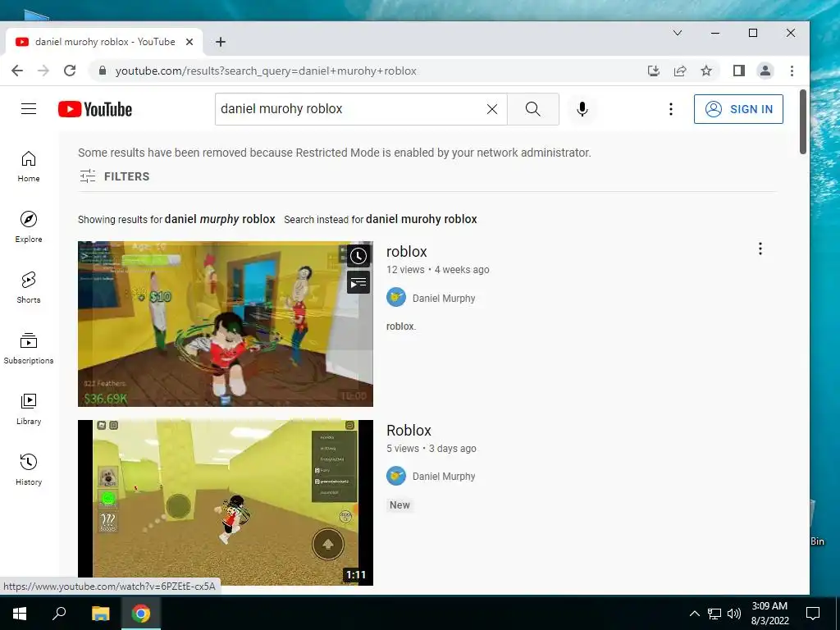Open the YouTube hamburger guide menu
This screenshot has width=840, height=630.
tap(29, 109)
